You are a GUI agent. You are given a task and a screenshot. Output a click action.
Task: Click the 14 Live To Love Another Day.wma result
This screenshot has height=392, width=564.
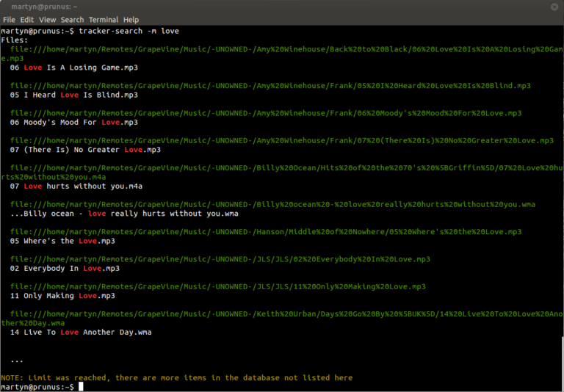pyautogui.click(x=80, y=332)
